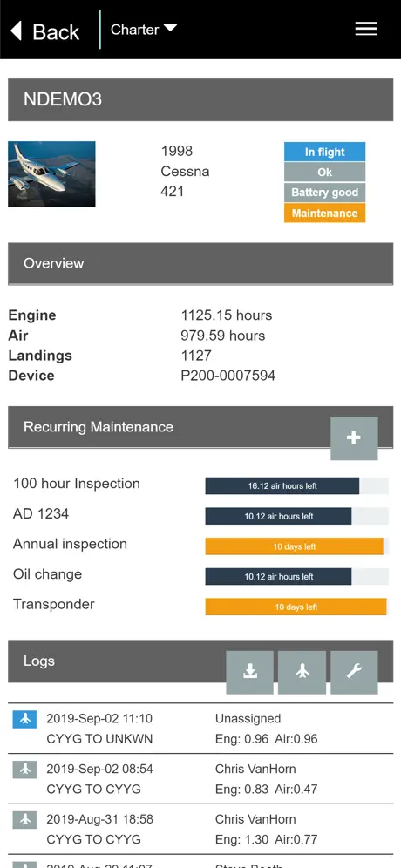The width and height of the screenshot is (401, 868).
Task: Open the 2019-Aug-31 18:58 log date
Action: tap(99, 818)
